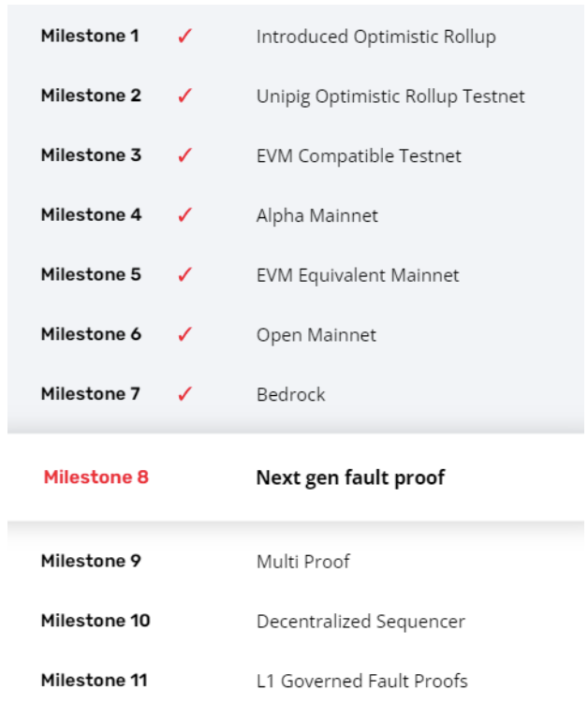The image size is (588, 719).
Task: Open the EVM Equivalent Mainnet entry
Action: point(358,275)
